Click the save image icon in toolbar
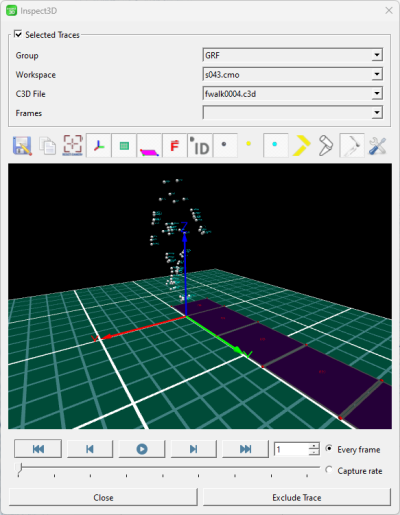Screen dimensions: 400x515 (22, 146)
